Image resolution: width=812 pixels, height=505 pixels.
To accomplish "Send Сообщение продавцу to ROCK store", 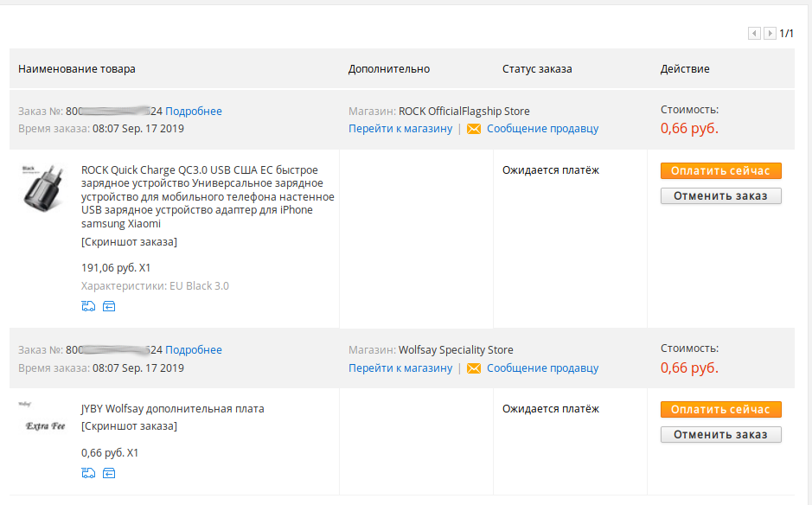I will tap(543, 129).
